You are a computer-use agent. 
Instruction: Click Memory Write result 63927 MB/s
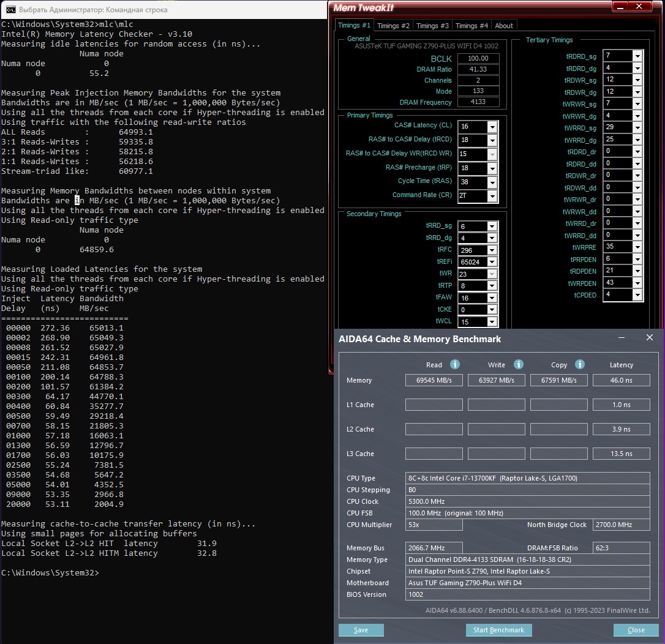pyautogui.click(x=496, y=380)
